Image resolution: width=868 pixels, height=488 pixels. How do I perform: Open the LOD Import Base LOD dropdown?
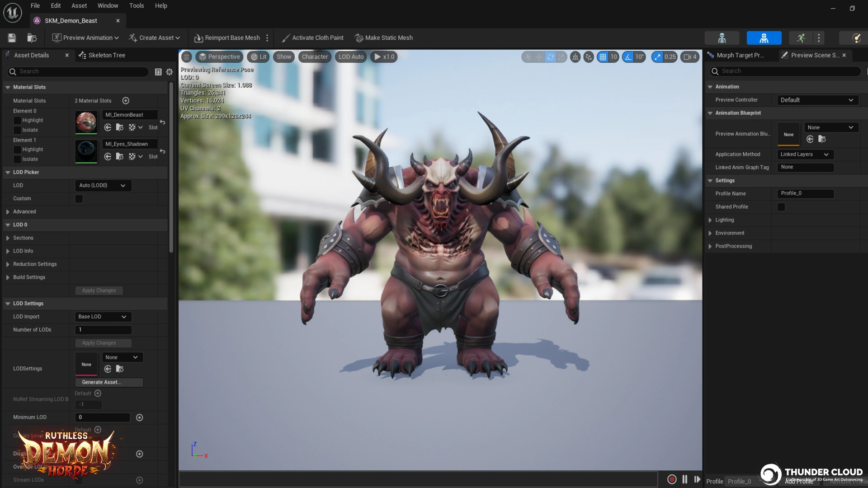click(x=103, y=317)
